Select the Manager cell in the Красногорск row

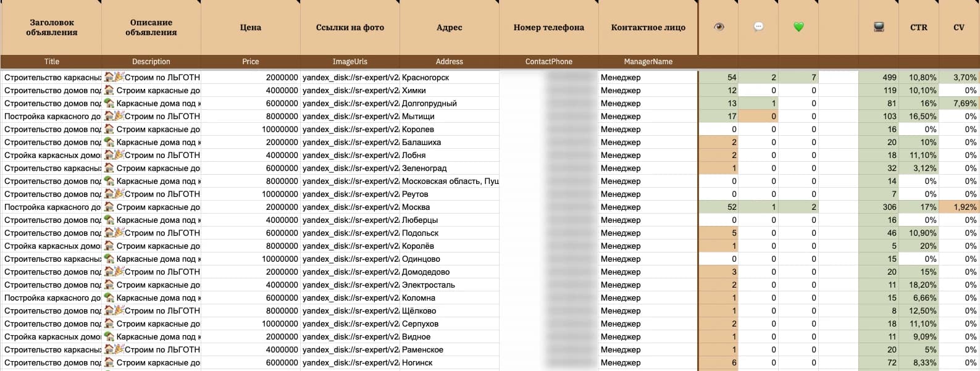tap(648, 78)
